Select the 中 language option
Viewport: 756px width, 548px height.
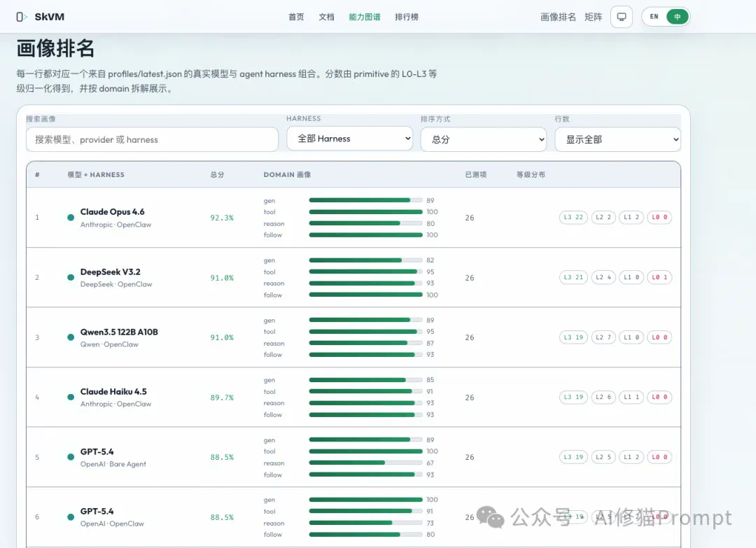[677, 17]
